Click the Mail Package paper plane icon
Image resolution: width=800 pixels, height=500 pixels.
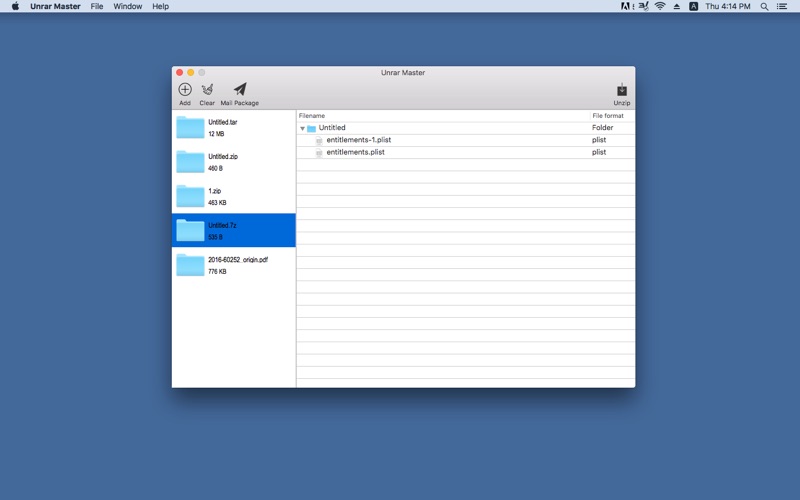(240, 89)
